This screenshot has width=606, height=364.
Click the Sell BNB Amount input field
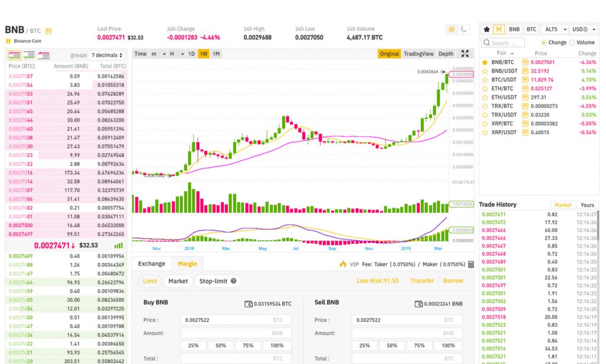pyautogui.click(x=407, y=333)
